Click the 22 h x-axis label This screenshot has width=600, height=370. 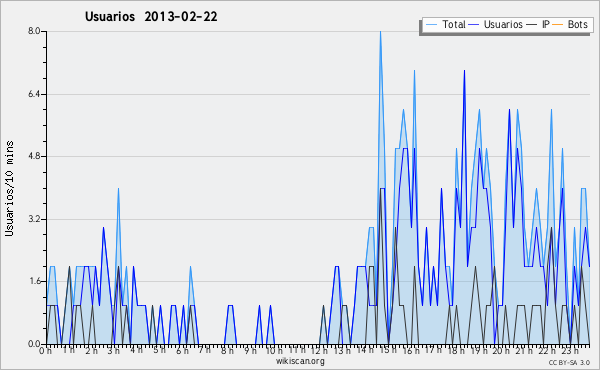point(546,350)
